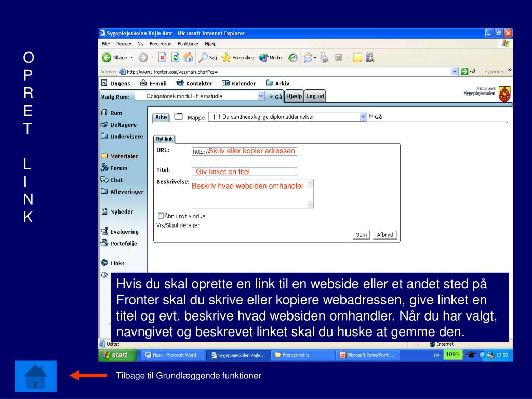Open Kalender in Fronter top navigation
The image size is (532, 399).
[x=239, y=83]
